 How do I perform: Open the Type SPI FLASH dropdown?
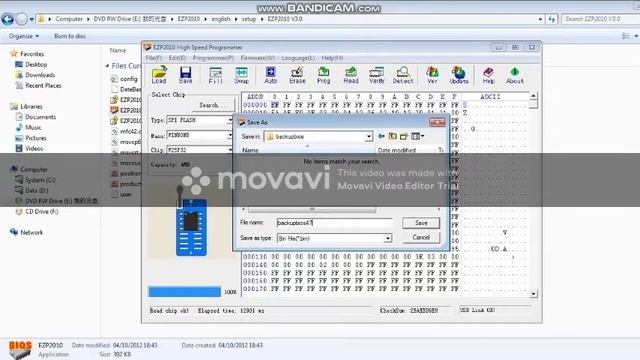point(230,120)
